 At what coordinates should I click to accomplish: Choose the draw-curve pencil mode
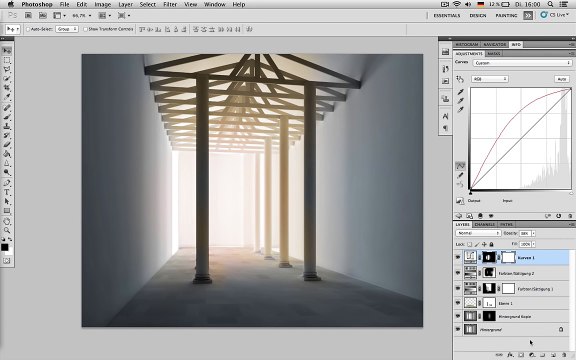(460, 175)
